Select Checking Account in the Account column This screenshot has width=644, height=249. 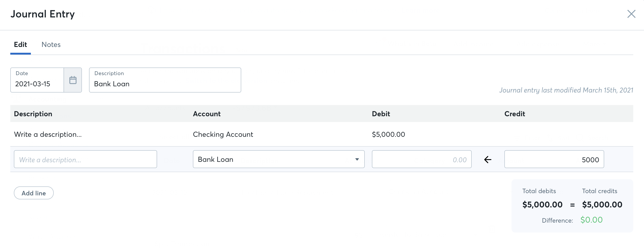point(223,134)
